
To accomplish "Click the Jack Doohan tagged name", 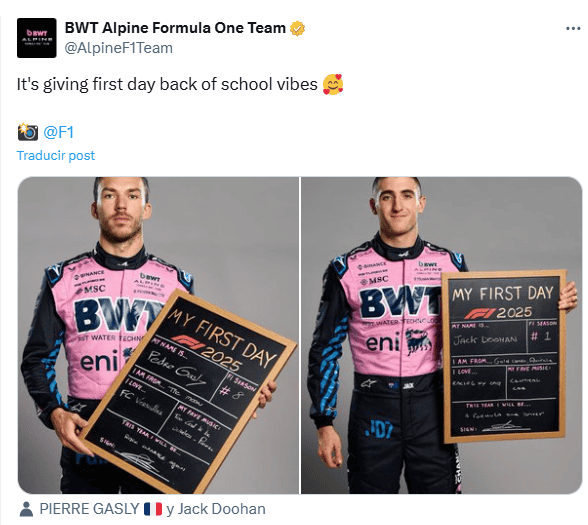I will pos(221,509).
